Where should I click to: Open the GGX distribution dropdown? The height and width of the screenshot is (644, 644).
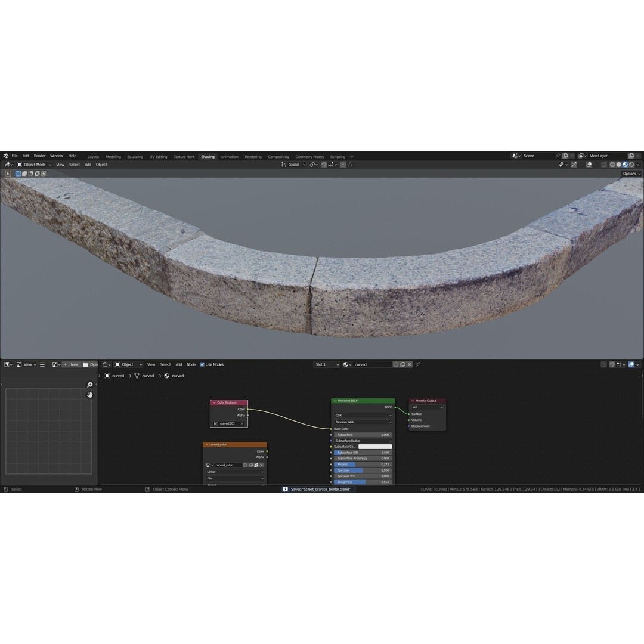[x=363, y=416]
